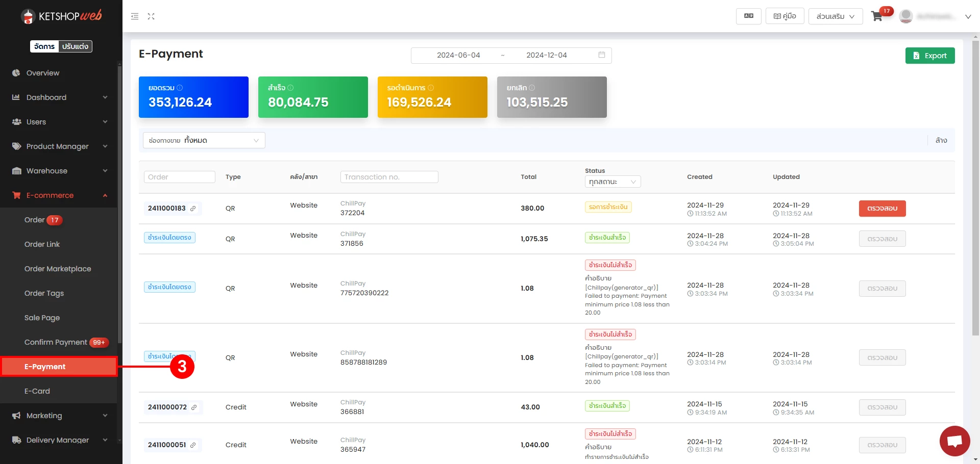Click the end date 2024-12-04 field

547,55
